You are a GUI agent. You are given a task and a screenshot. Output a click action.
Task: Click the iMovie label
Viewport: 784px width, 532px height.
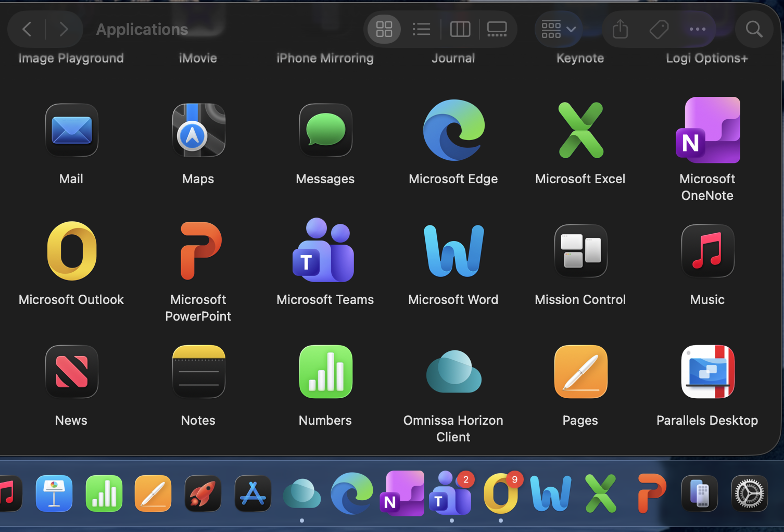198,58
